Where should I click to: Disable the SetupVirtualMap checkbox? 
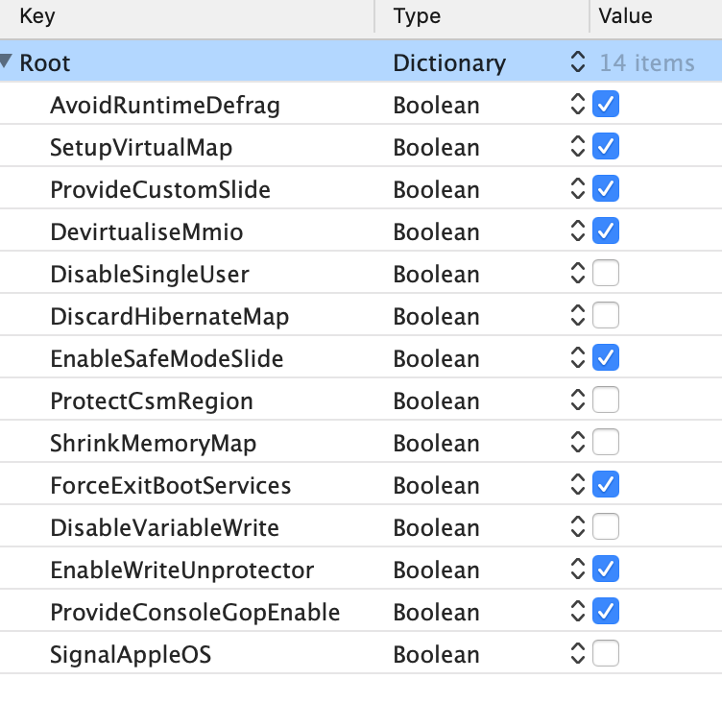pos(606,147)
